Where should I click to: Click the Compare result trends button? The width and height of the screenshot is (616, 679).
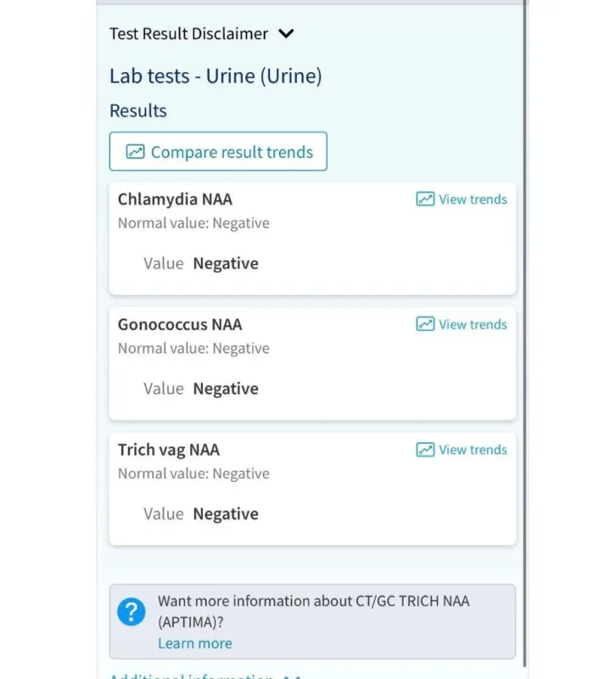tap(218, 152)
